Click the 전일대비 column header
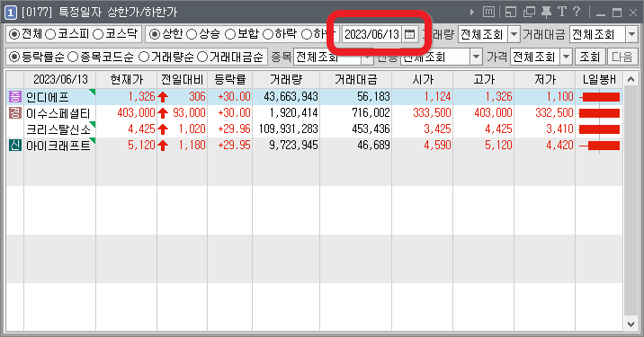644x337 pixels. 182,79
